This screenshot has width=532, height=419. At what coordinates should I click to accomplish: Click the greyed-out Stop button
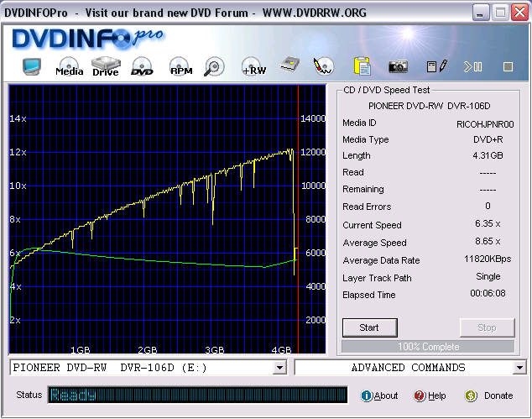488,327
